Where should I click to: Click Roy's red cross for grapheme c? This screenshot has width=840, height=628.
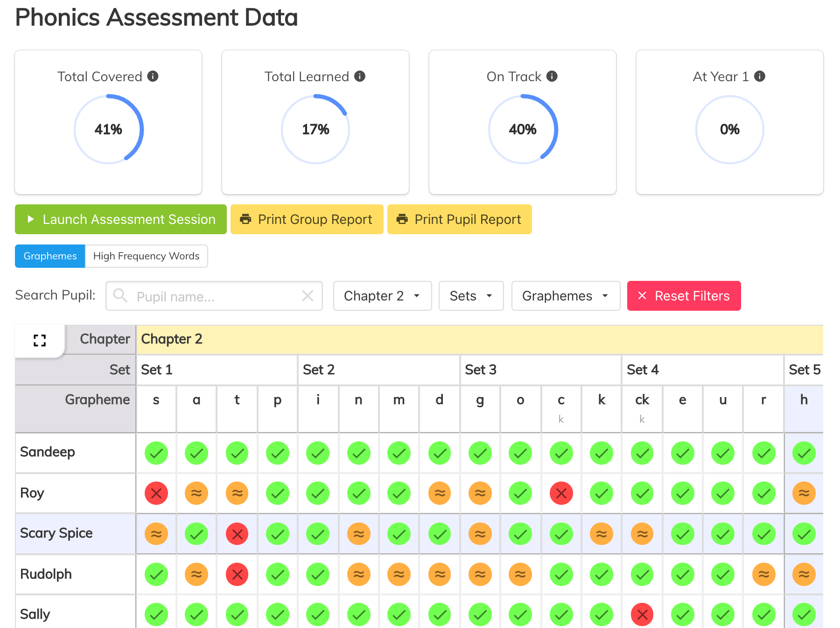(x=561, y=493)
